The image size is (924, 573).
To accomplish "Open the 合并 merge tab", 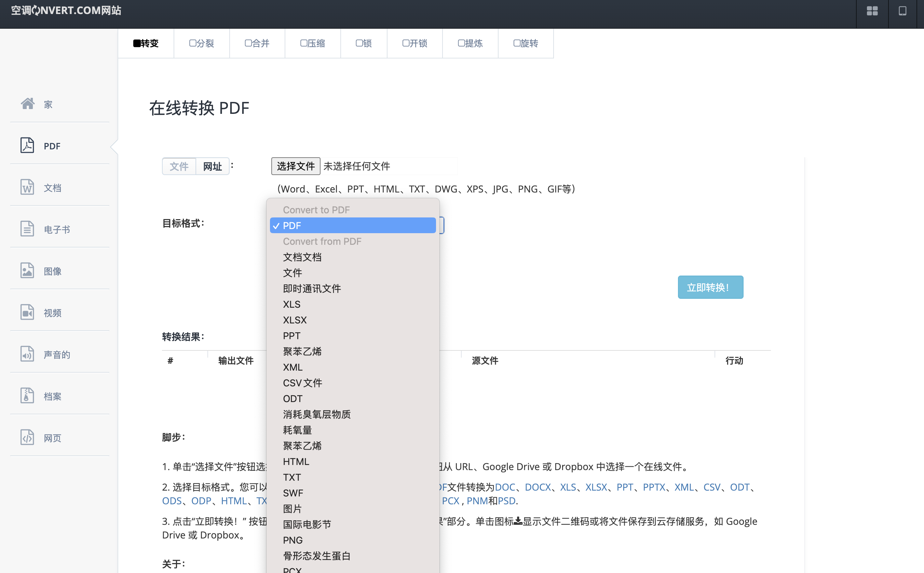I will point(257,43).
